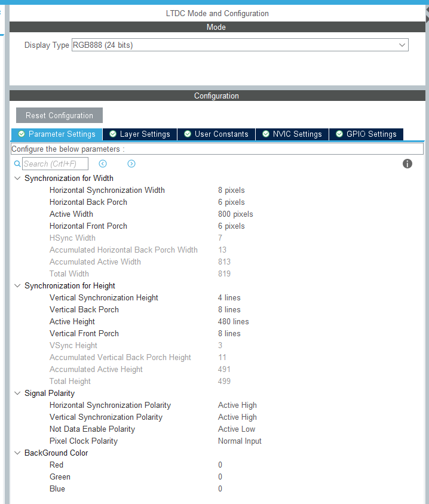Click the Vertical Back Porch label
This screenshot has width=429, height=504.
click(84, 309)
